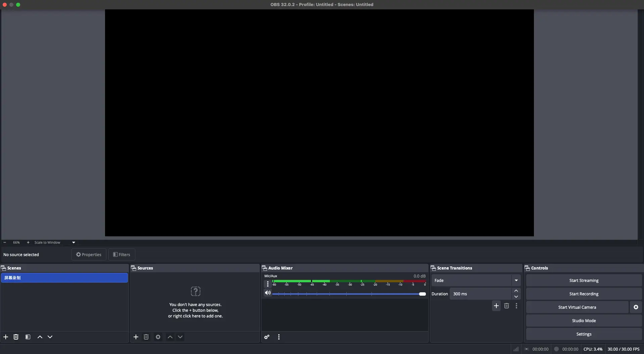Viewport: 644px width, 354px height.
Task: Remove the selected scene with trash icon
Action: (x=16, y=337)
